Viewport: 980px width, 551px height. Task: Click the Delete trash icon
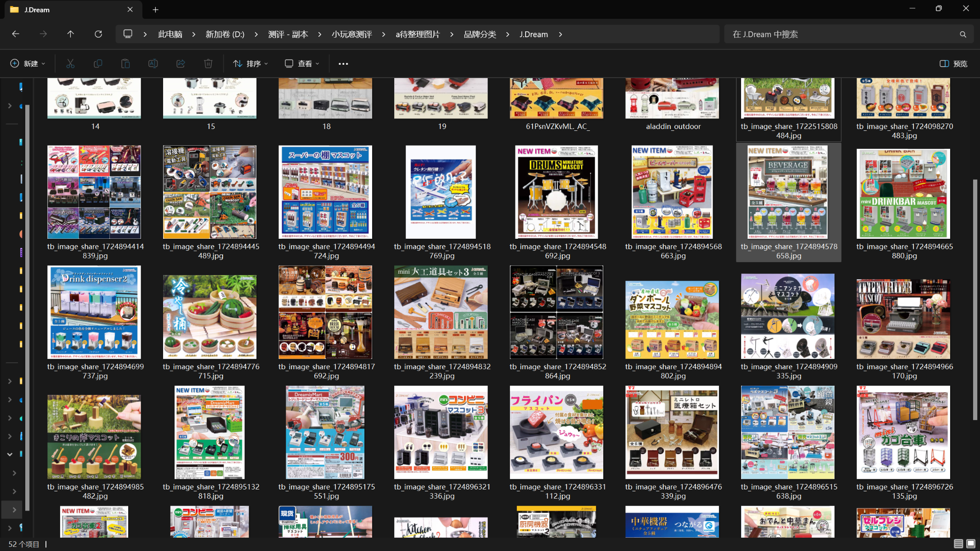pos(208,64)
